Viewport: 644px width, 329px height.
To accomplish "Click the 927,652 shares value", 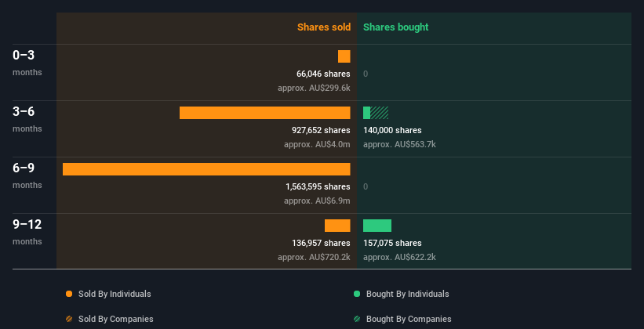I will tap(321, 130).
